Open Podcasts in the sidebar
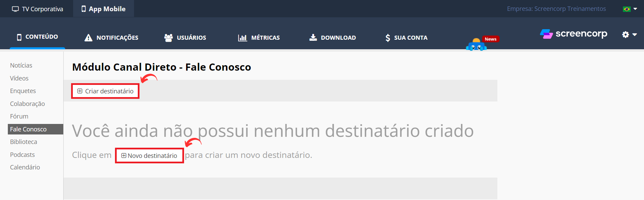This screenshot has height=200, width=644. pos(22,155)
